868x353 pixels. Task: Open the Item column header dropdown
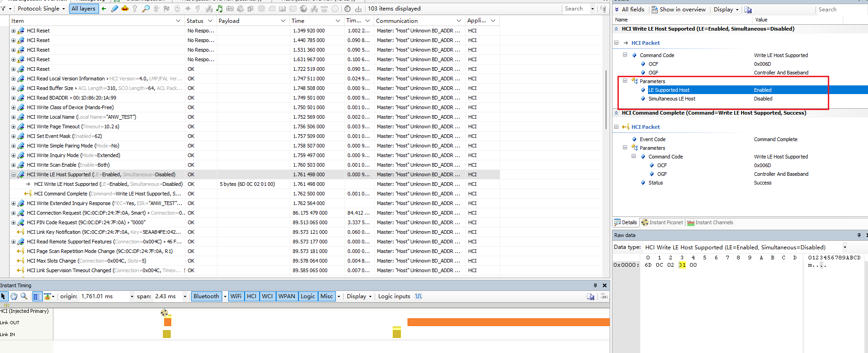[x=178, y=21]
